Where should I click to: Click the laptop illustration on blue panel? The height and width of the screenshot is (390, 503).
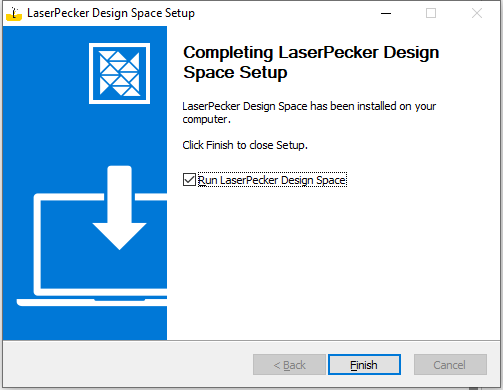[x=92, y=249]
